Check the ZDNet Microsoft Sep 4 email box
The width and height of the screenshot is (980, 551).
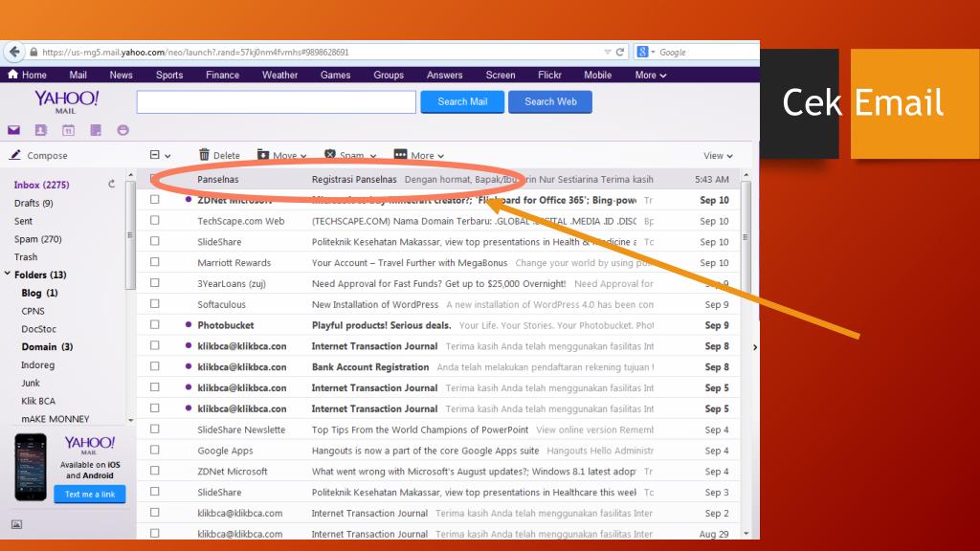pyautogui.click(x=154, y=471)
